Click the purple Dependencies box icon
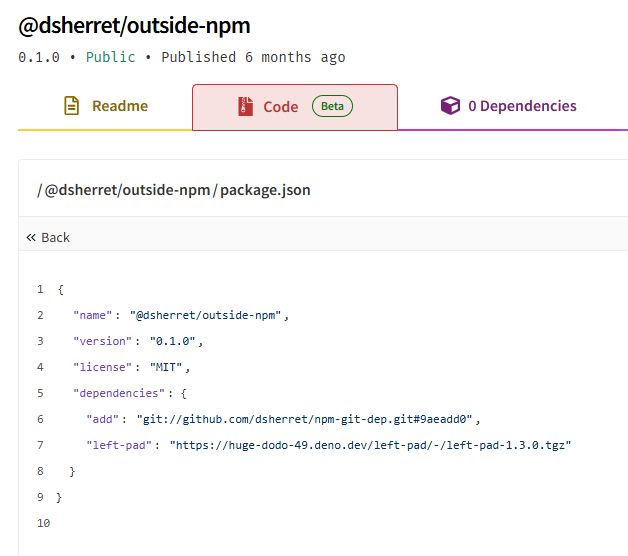Viewport: 628px width, 556px height. (450, 106)
